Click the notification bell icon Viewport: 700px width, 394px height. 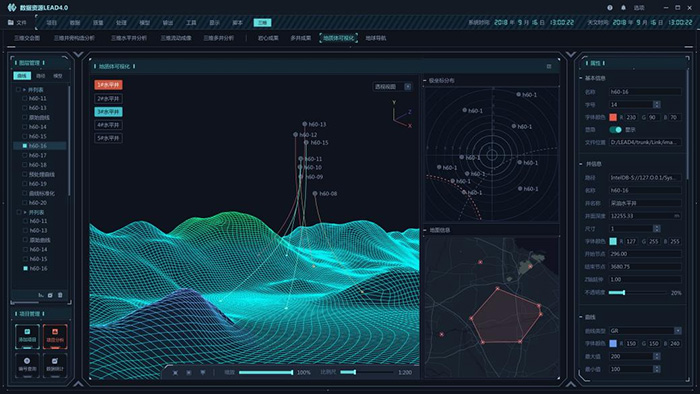pos(623,8)
